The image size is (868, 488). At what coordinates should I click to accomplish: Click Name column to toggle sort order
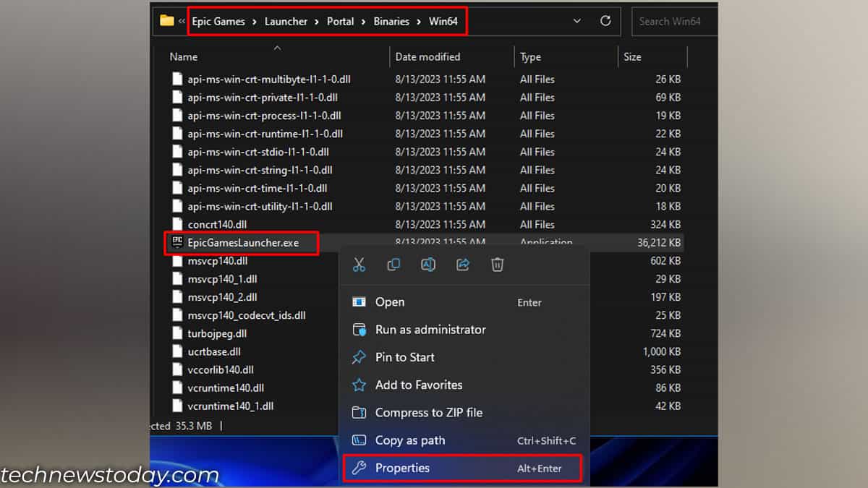click(x=183, y=56)
